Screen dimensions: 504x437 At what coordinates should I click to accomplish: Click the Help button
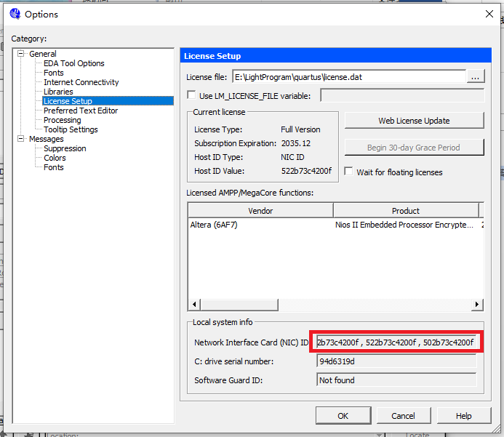point(463,416)
